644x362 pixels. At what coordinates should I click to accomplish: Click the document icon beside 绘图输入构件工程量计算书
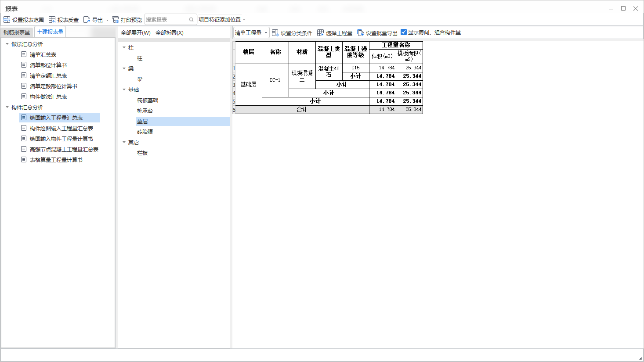pyautogui.click(x=24, y=139)
